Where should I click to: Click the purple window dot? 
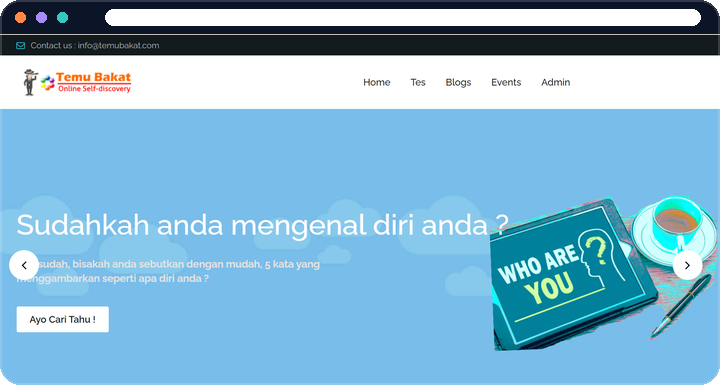click(41, 17)
